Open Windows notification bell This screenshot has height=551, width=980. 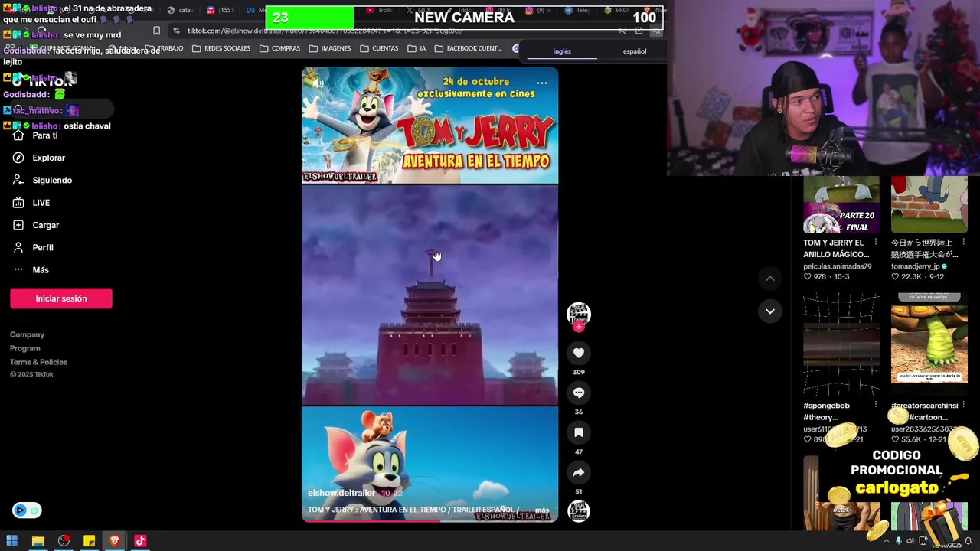coord(968,541)
